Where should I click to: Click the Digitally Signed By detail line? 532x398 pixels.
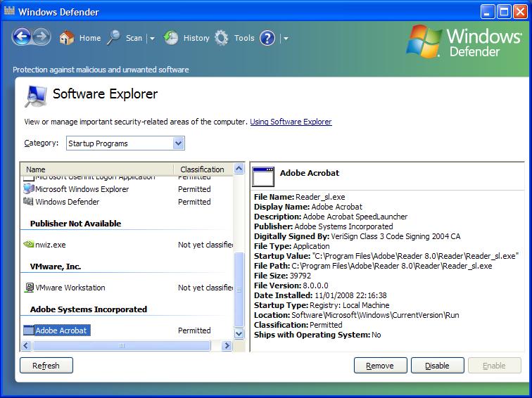(357, 236)
